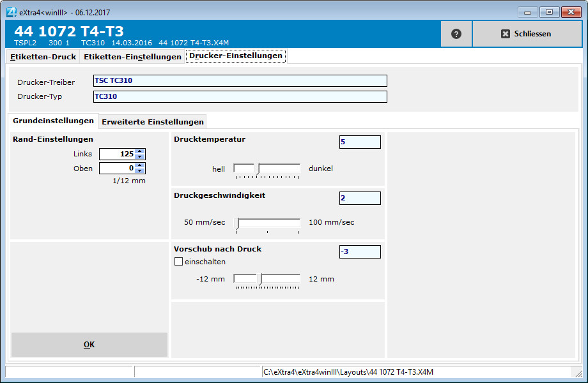Click the Drucktemperatur slider handle
Screen dimensions: 588x383
tap(258, 167)
